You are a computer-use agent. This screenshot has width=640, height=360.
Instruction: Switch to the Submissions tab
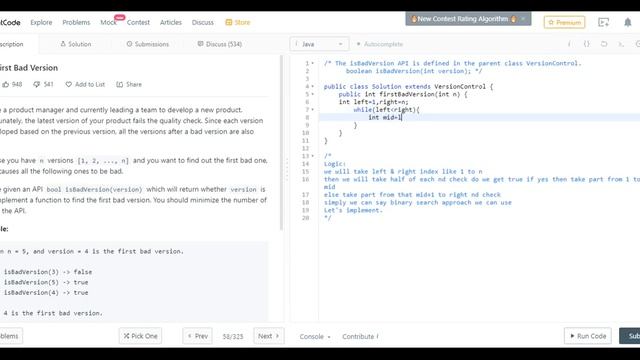point(147,44)
